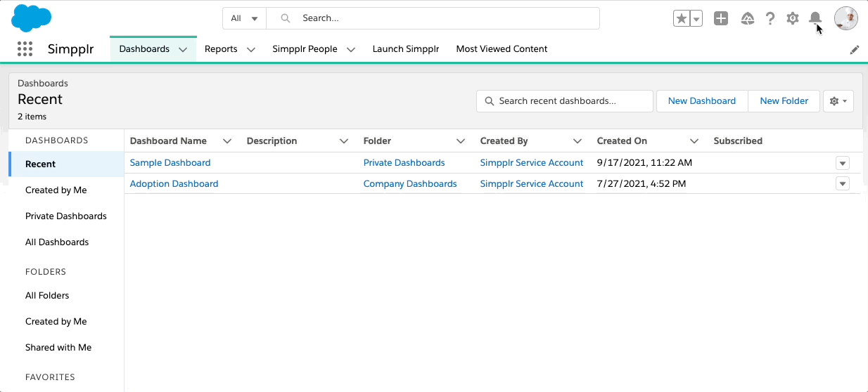The width and height of the screenshot is (868, 392).
Task: Click the user profile avatar
Action: [845, 18]
